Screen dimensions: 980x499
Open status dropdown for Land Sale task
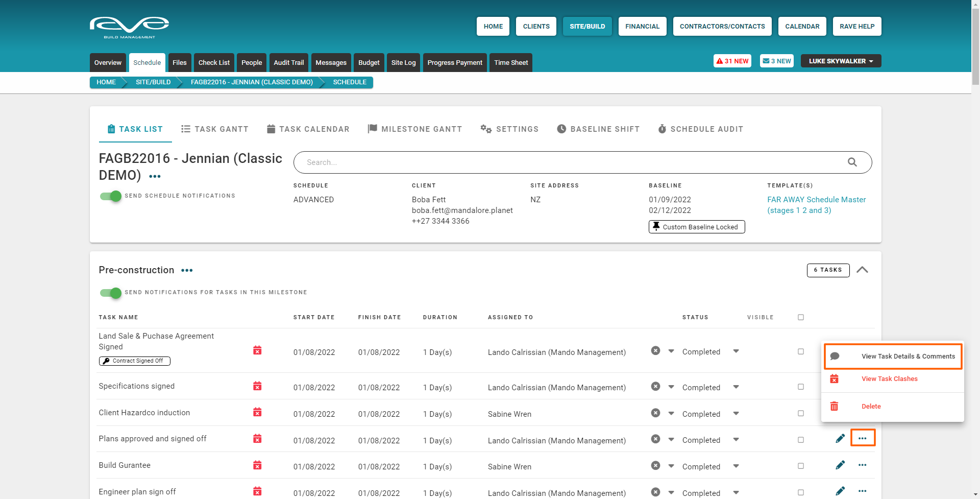coord(736,351)
